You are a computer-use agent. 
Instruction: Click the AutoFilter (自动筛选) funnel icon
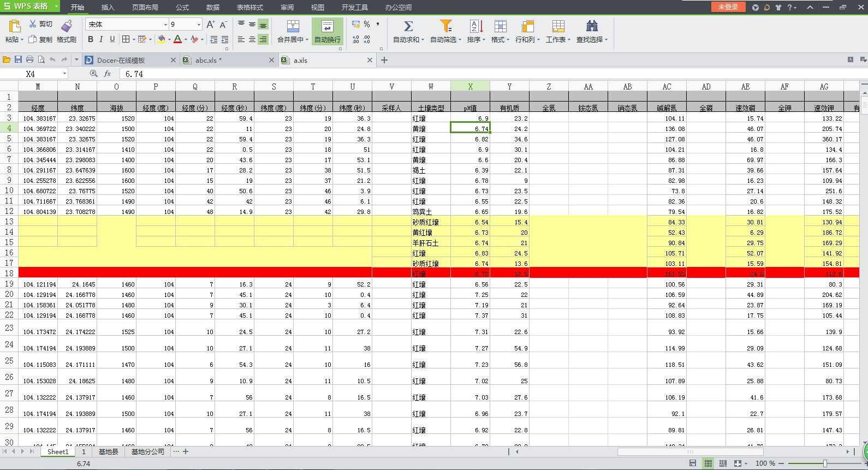coord(445,26)
